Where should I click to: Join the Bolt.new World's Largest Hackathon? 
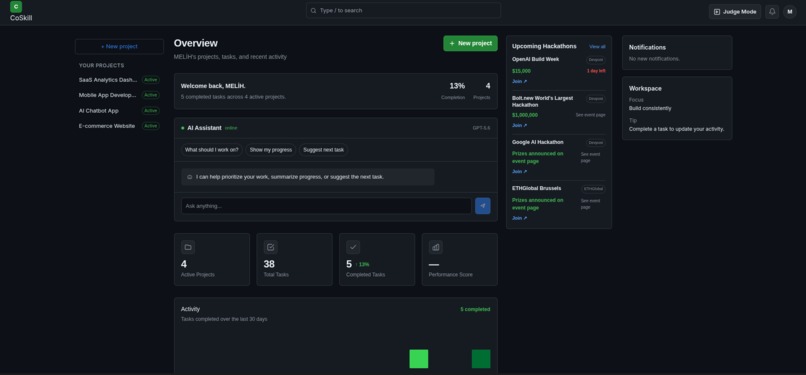(x=519, y=125)
